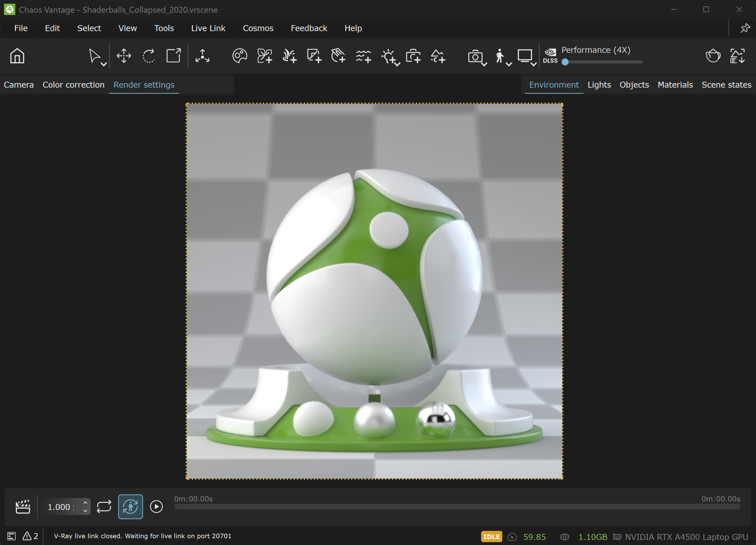Click the GPU memory chip icon
This screenshot has height=545, width=756.
565,537
